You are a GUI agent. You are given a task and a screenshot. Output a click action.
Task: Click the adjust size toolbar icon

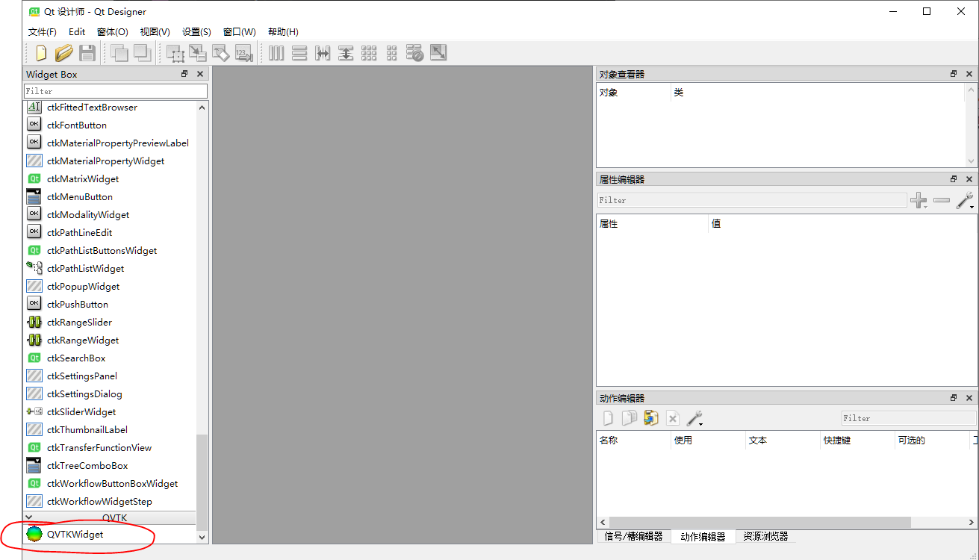pyautogui.click(x=438, y=52)
